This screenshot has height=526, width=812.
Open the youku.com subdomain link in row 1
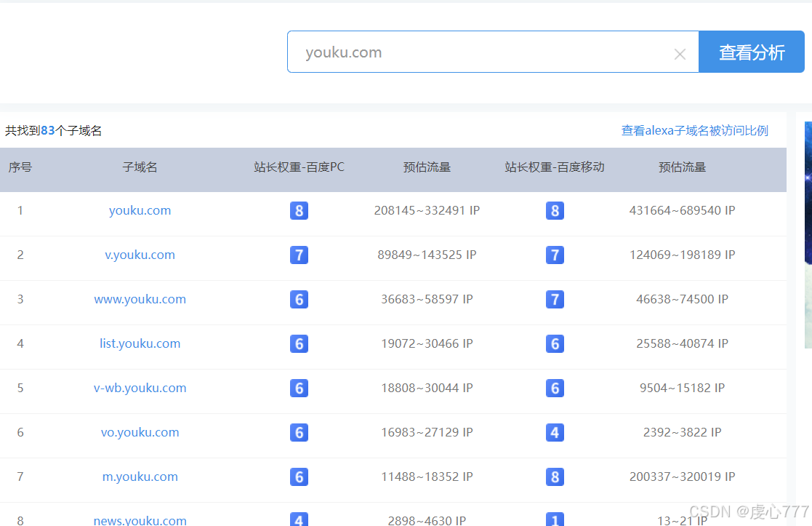140,210
